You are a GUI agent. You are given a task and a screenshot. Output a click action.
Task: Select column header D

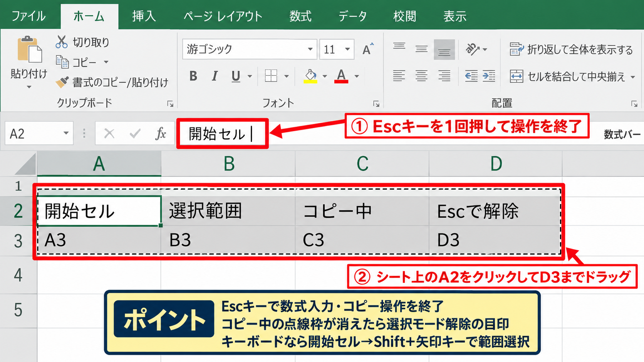pyautogui.click(x=496, y=164)
